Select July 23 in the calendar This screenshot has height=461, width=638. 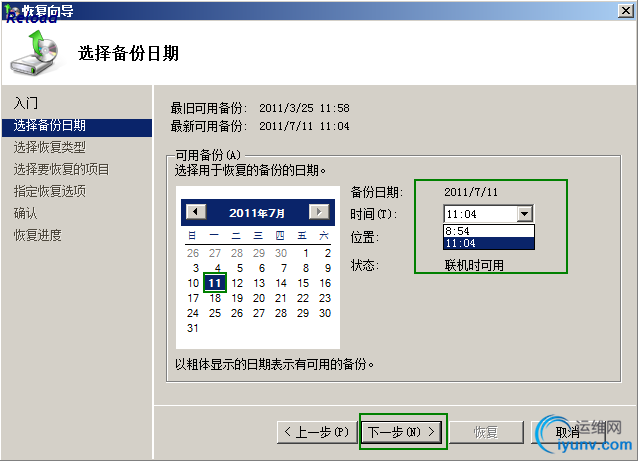325,298
